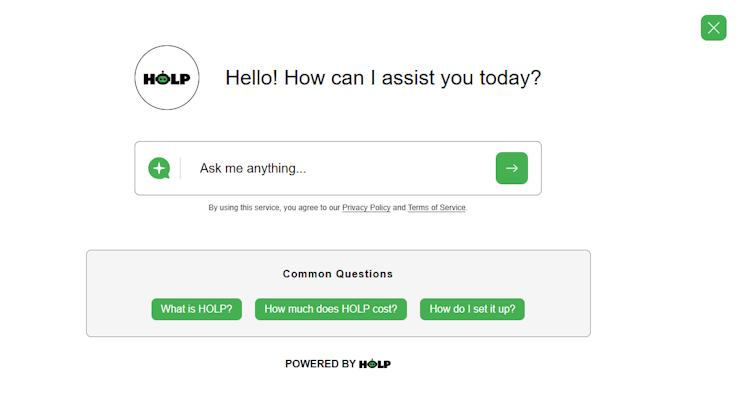This screenshot has width=750, height=418.
Task: Open the Terms of Service link
Action: click(436, 208)
